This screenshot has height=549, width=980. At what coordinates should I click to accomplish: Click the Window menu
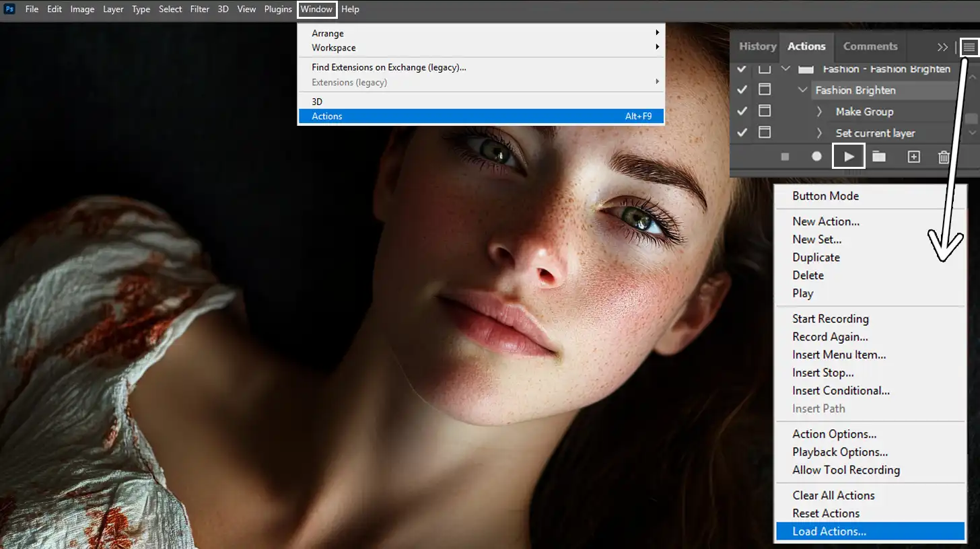pyautogui.click(x=317, y=9)
